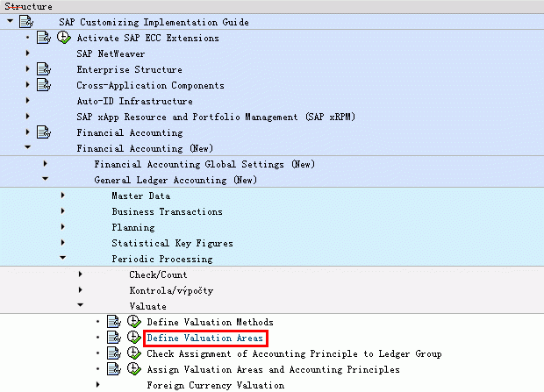The height and width of the screenshot is (392, 544).
Task: Open documentation icon for Assign Valuation Areas and Accounting Principles
Action: click(x=114, y=369)
